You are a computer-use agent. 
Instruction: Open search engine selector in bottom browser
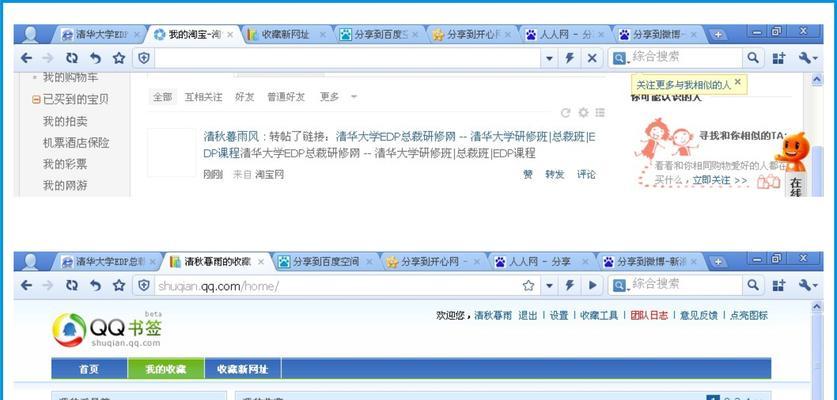(x=620, y=286)
